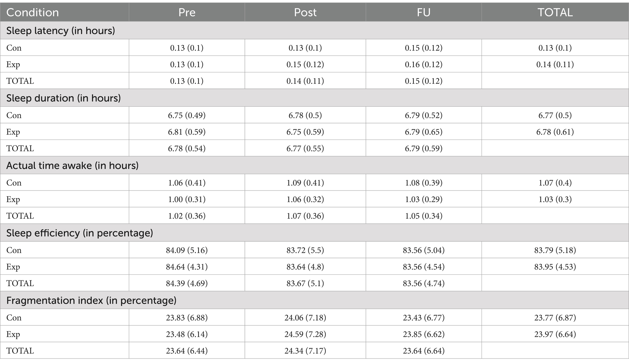
Task: Click the cell showing 6.77 (0.55)
Action: click(x=305, y=148)
